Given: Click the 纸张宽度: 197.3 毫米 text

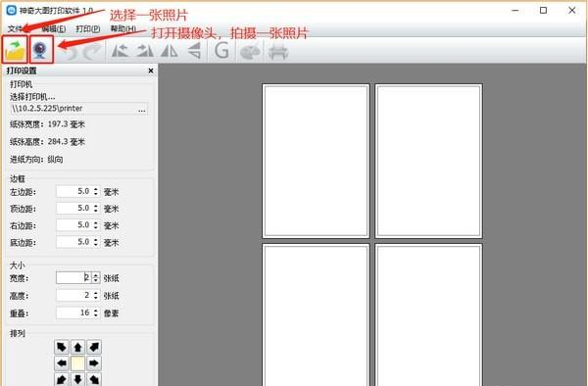Looking at the screenshot, I should 47,124.
